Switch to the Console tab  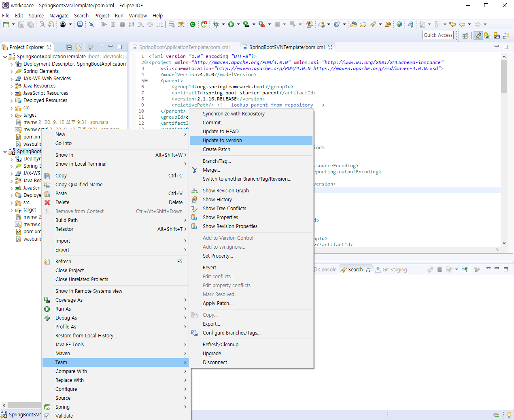(327, 270)
